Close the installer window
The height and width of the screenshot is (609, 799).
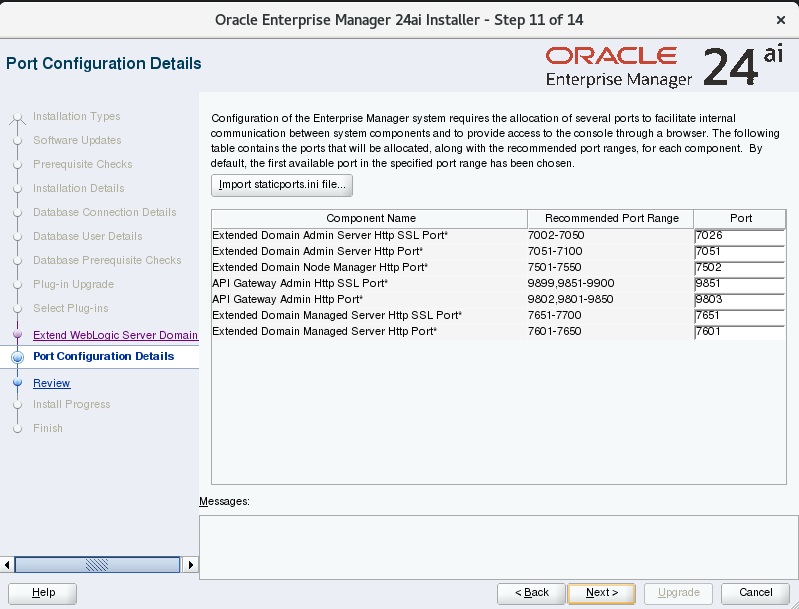tap(780, 20)
